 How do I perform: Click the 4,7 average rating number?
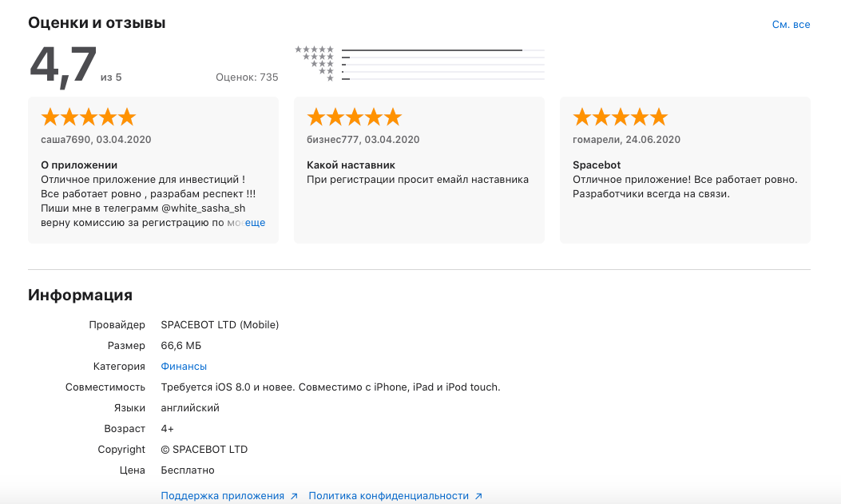pos(63,65)
